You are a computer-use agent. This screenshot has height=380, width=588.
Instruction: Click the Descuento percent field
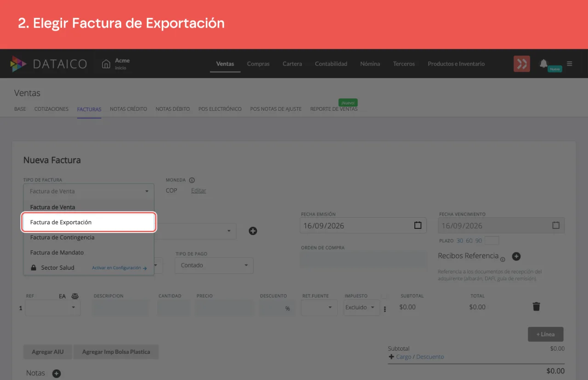click(x=277, y=308)
